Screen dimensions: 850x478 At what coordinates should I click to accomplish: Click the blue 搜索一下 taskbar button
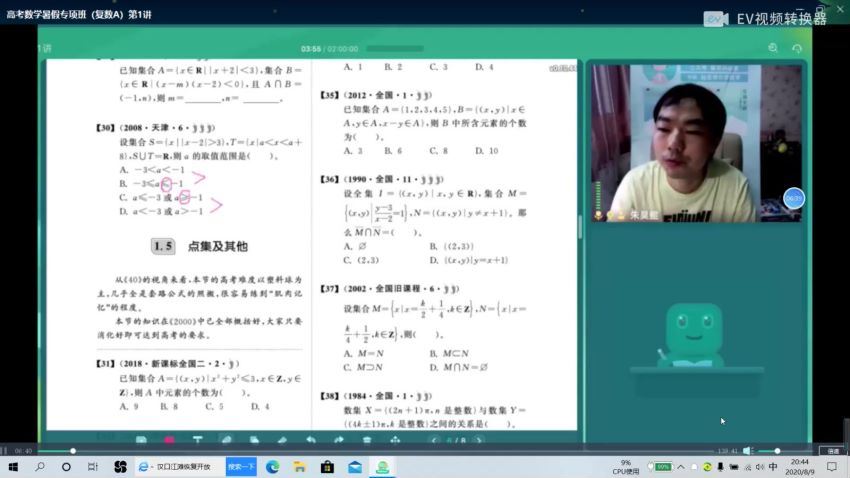pyautogui.click(x=241, y=467)
